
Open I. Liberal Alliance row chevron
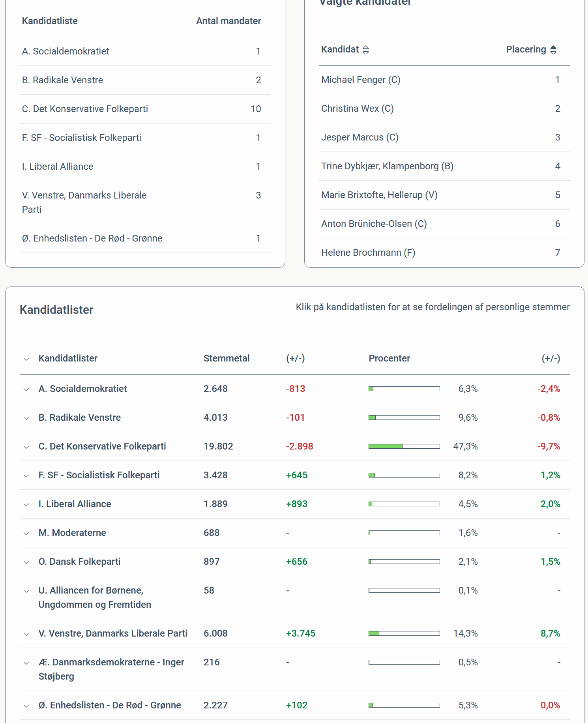point(26,505)
